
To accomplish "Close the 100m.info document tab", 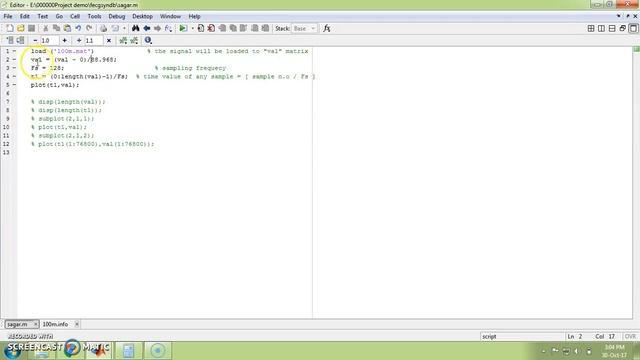I will tap(76, 324).
